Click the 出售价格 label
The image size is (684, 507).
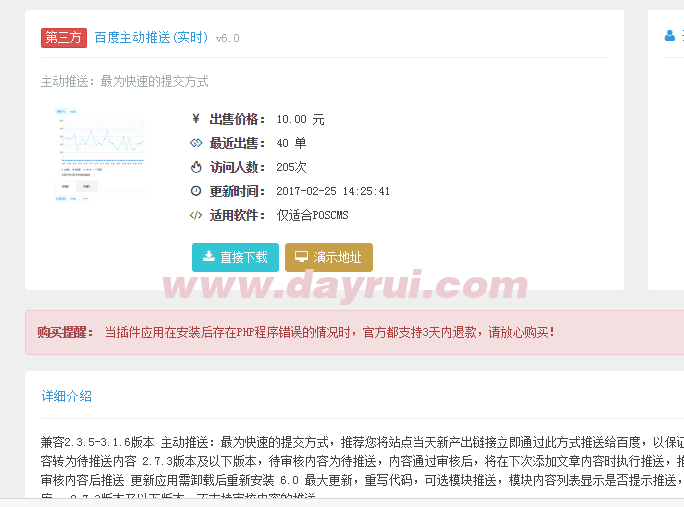(237, 119)
